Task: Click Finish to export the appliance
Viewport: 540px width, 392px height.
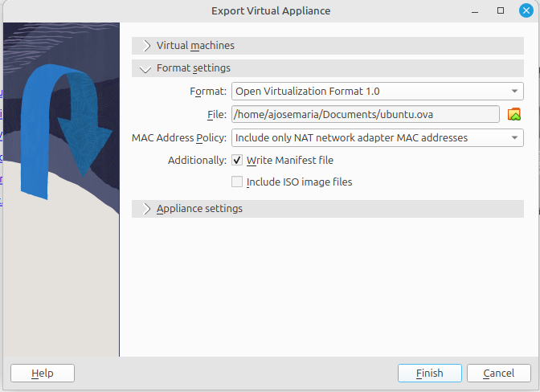Action: point(429,373)
